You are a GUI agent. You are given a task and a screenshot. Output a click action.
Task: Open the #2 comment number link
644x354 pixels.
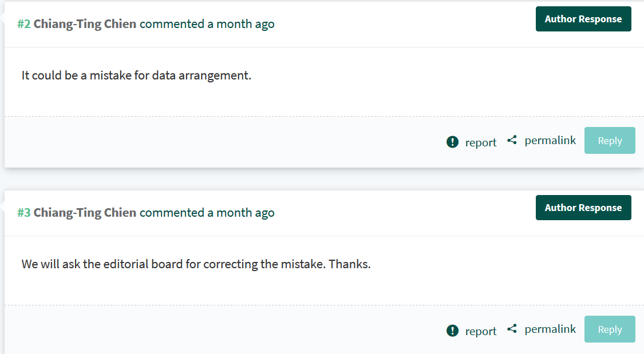(x=23, y=24)
